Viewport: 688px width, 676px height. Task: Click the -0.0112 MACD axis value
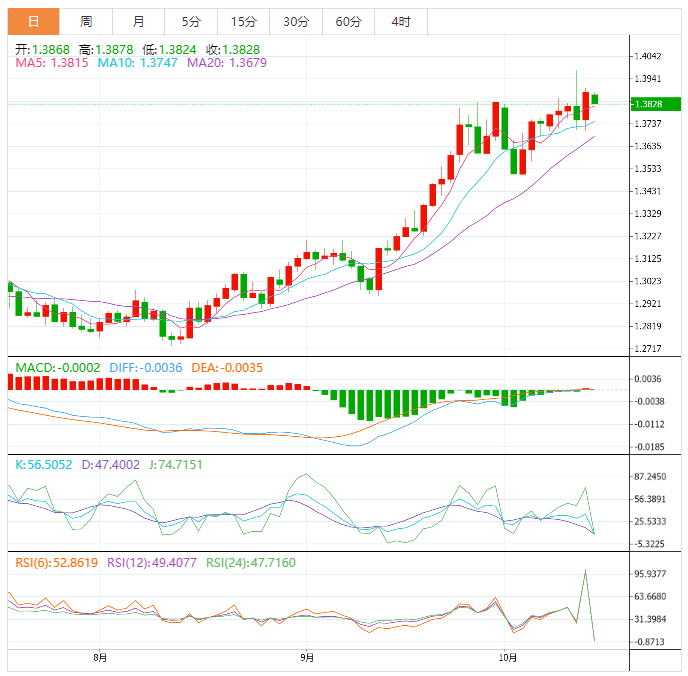pos(649,424)
